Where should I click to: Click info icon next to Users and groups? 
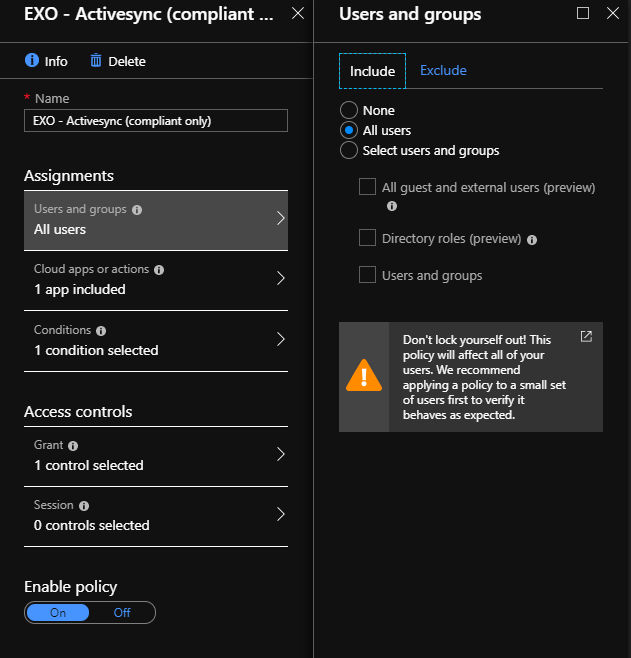pos(137,210)
